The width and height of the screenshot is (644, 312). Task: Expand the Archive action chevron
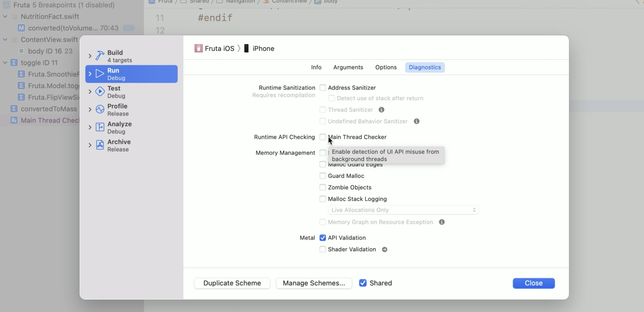90,145
